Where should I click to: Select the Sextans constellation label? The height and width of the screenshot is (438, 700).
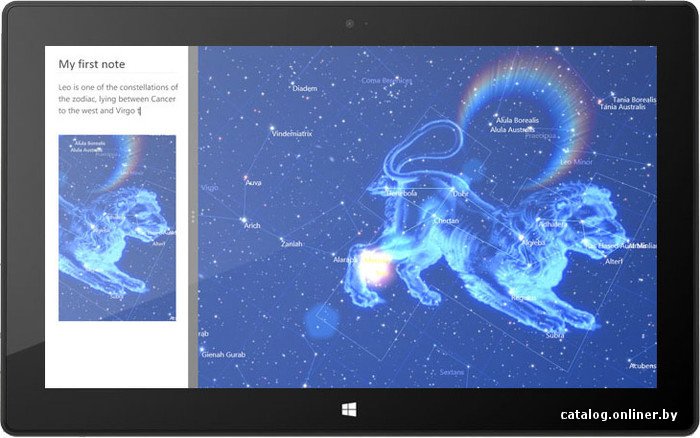pyautogui.click(x=452, y=372)
